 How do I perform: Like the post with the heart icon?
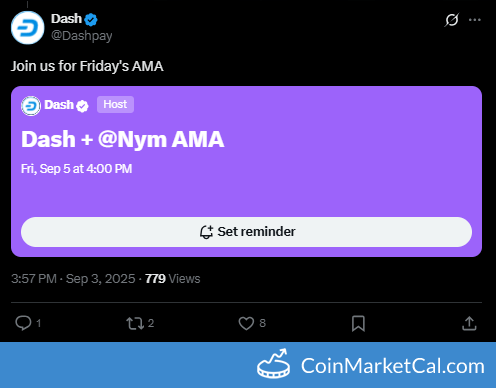[x=246, y=323]
